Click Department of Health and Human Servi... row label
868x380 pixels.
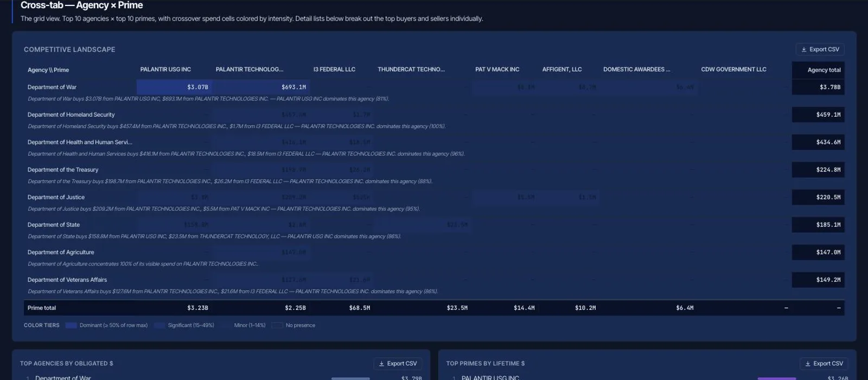pyautogui.click(x=80, y=142)
